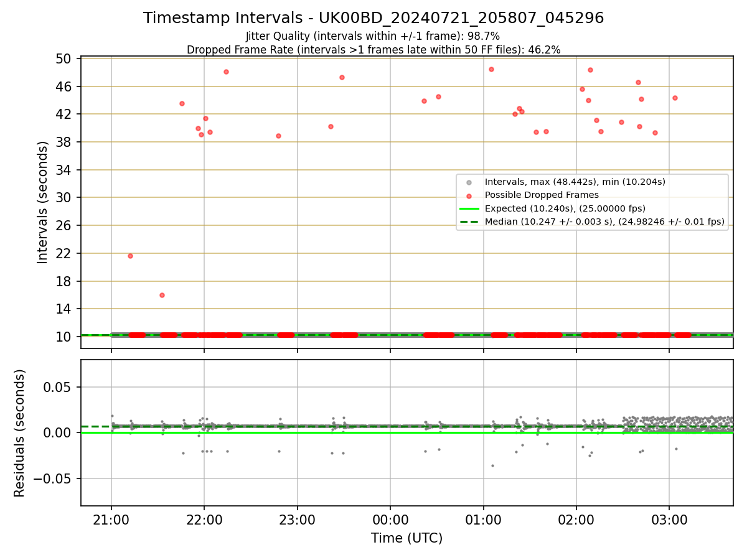Click the '21:00' x-axis tick label
The width and height of the screenshot is (747, 560).
click(x=111, y=520)
